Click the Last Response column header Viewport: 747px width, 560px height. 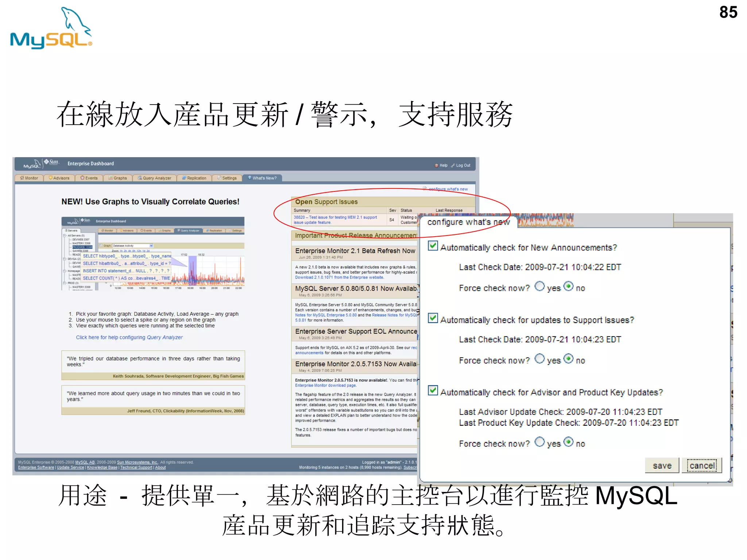449,210
